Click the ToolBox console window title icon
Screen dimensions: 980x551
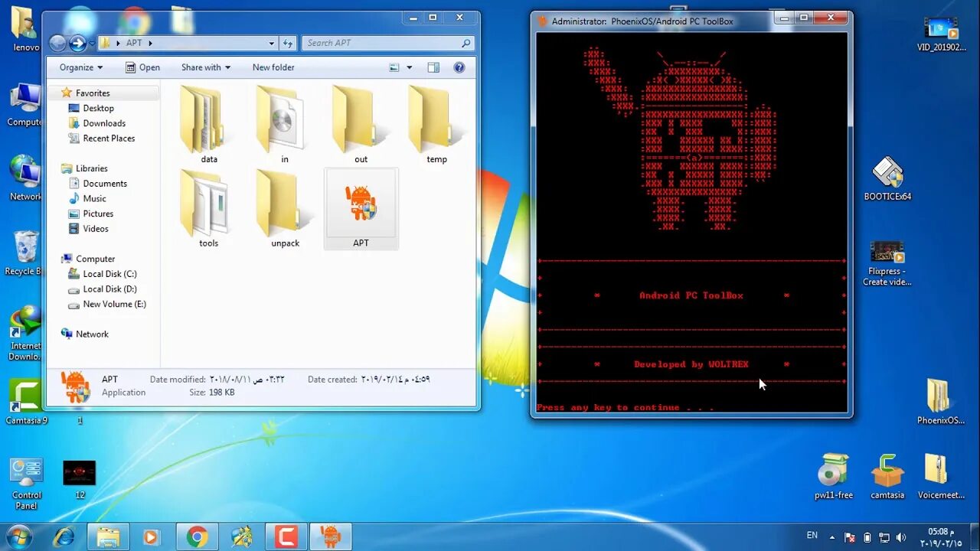(542, 21)
